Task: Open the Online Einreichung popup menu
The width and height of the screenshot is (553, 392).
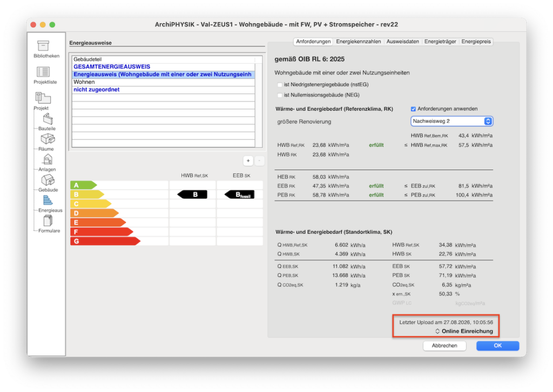Action: click(464, 331)
